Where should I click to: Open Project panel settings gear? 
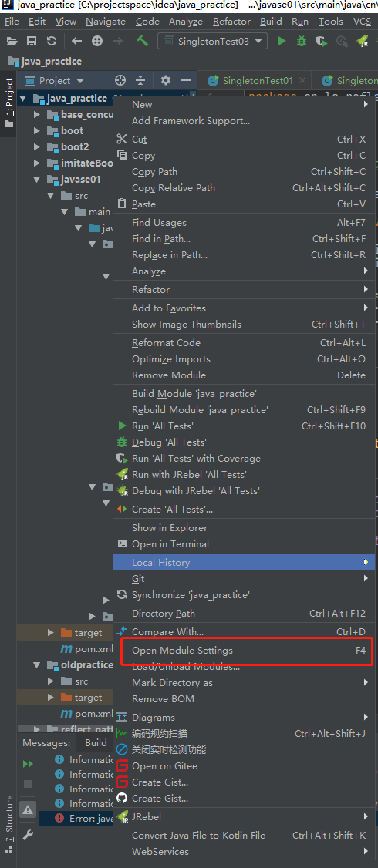[166, 81]
